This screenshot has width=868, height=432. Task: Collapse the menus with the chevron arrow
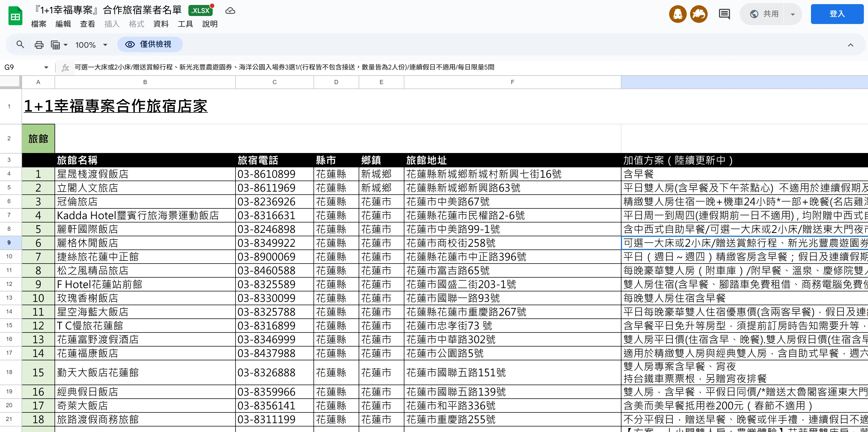coord(850,45)
